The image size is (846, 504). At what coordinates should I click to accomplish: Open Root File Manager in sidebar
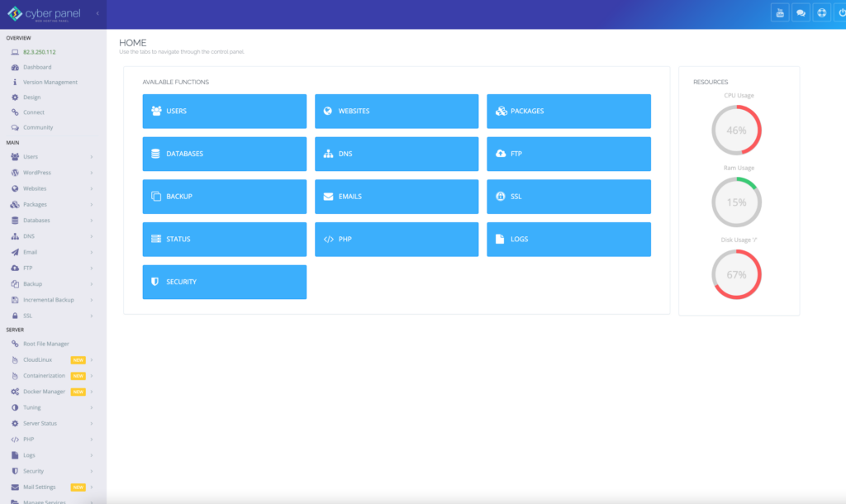tap(46, 344)
